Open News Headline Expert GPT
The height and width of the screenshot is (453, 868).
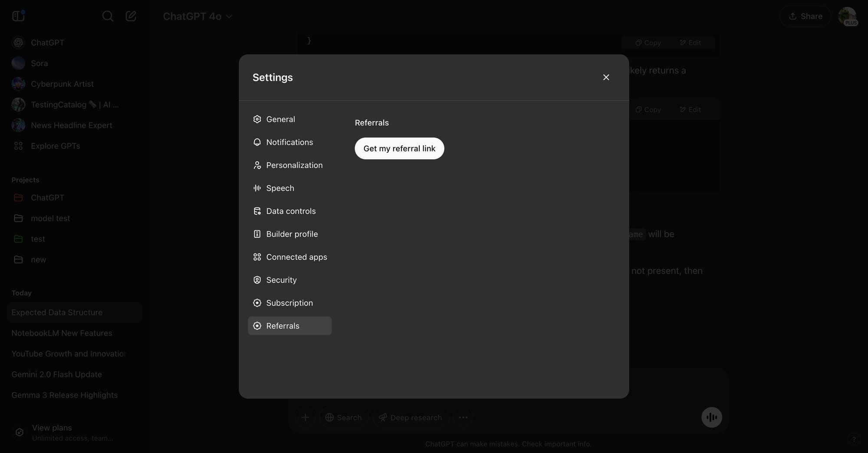pyautogui.click(x=75, y=125)
